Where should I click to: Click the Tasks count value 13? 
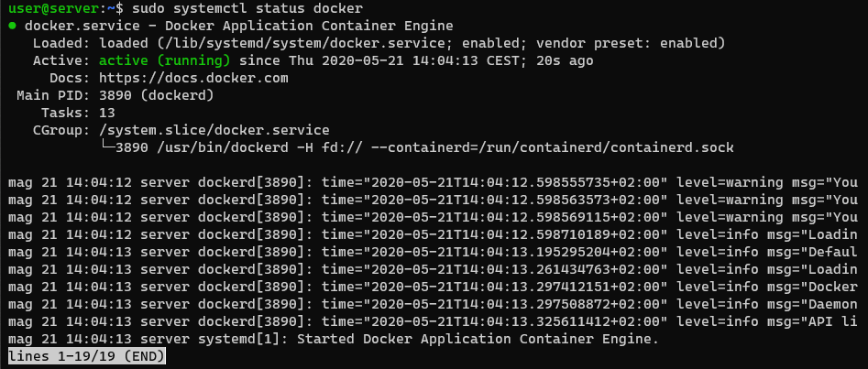(x=106, y=113)
